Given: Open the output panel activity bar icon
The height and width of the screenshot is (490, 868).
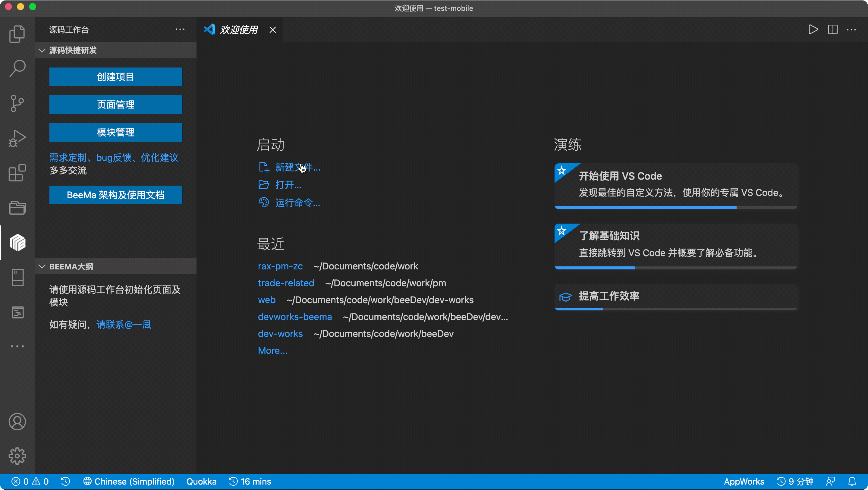Looking at the screenshot, I should pos(17,313).
